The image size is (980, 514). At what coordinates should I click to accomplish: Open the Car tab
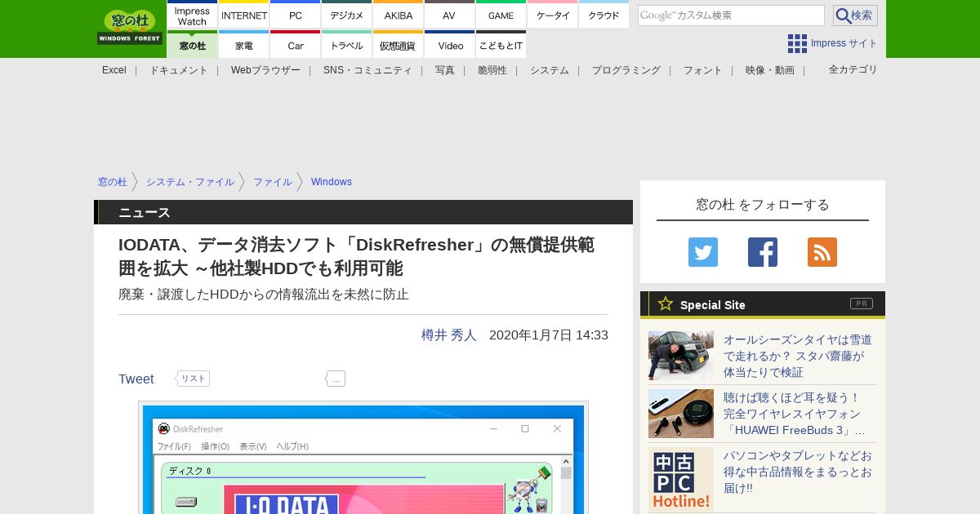(296, 45)
